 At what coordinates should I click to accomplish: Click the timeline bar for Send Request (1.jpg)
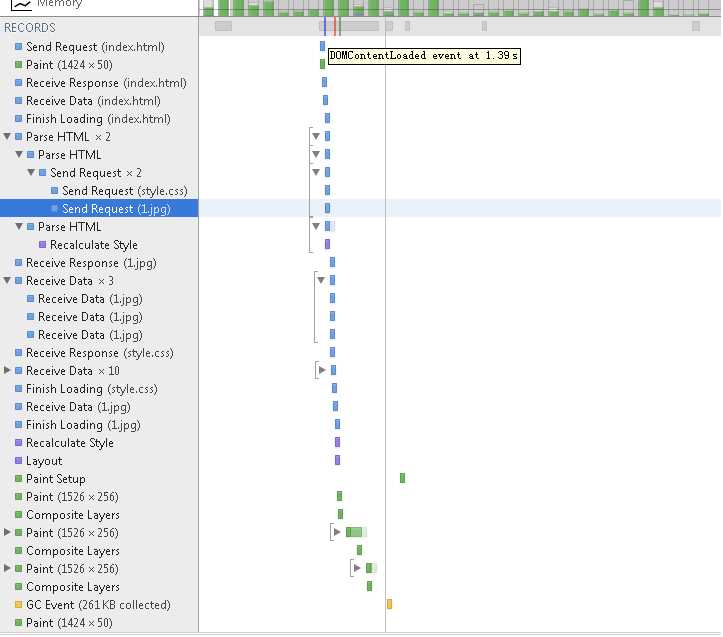[x=327, y=208]
